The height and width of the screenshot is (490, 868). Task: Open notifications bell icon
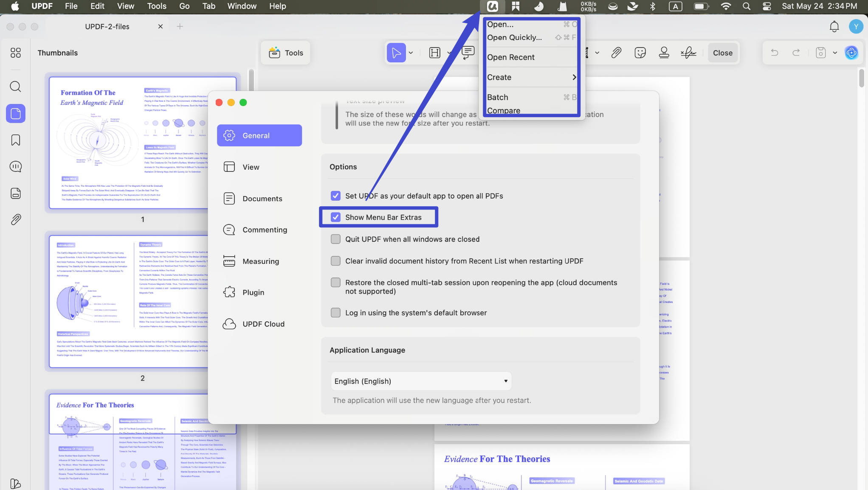[x=834, y=26]
